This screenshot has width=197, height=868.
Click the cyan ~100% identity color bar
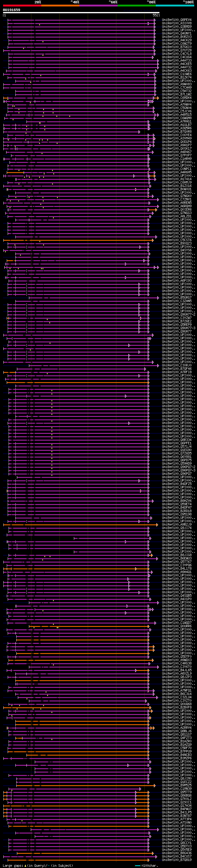point(175,6)
